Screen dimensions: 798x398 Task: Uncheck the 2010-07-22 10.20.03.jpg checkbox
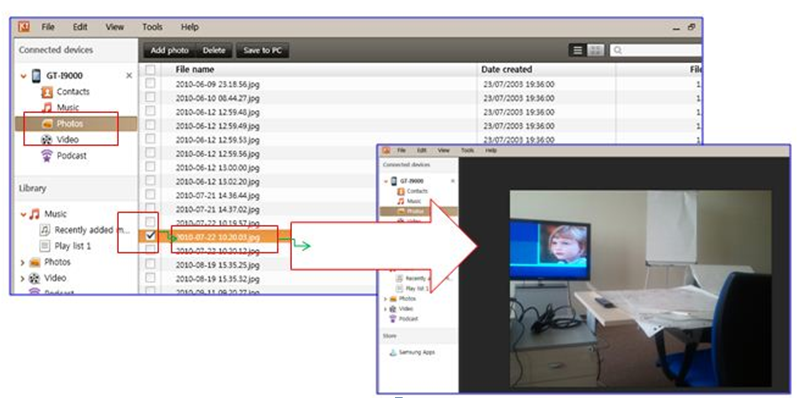[x=150, y=235]
